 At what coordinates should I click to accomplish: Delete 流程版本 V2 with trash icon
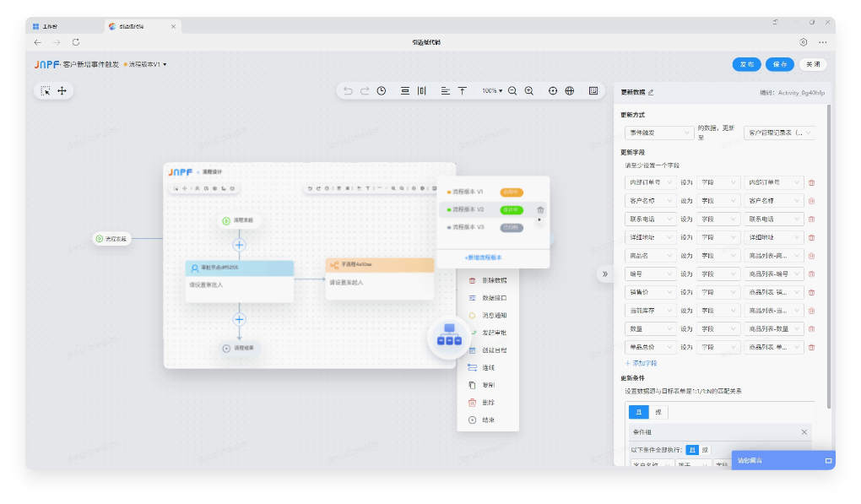click(x=540, y=209)
